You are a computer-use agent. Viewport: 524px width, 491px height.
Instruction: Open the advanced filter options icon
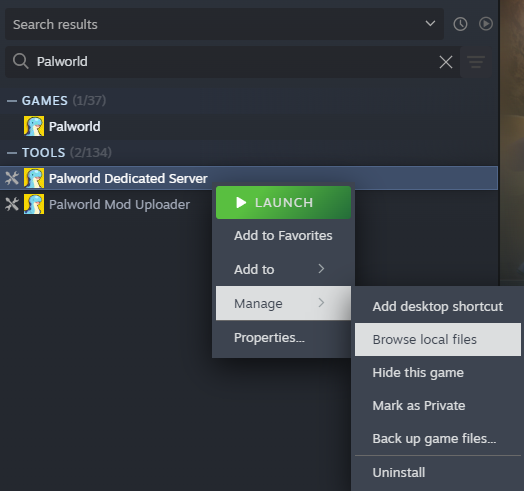[x=476, y=62]
